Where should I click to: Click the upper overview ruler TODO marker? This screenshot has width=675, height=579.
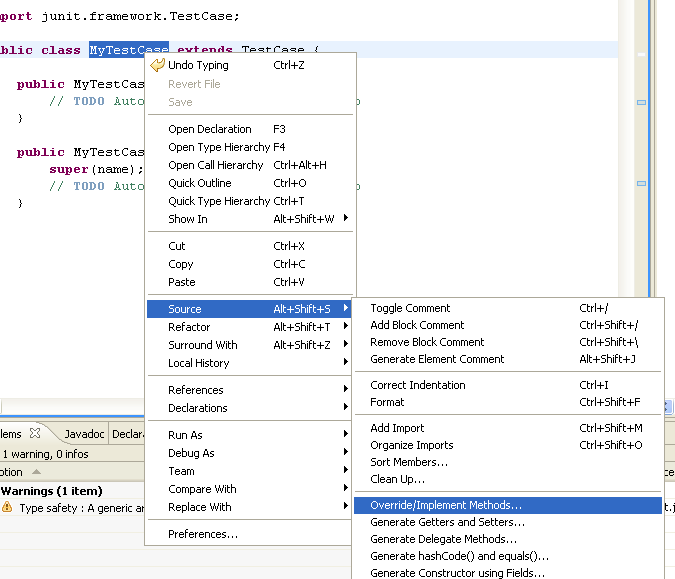641,102
